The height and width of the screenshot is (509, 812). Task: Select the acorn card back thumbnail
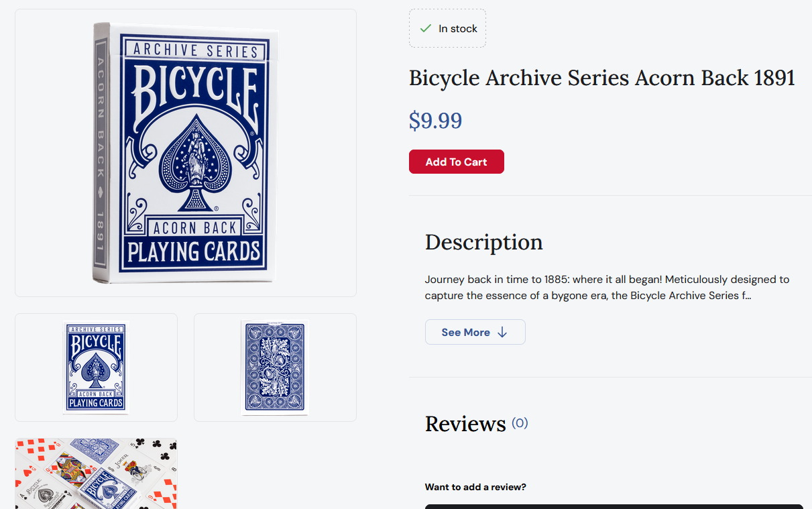(x=275, y=367)
